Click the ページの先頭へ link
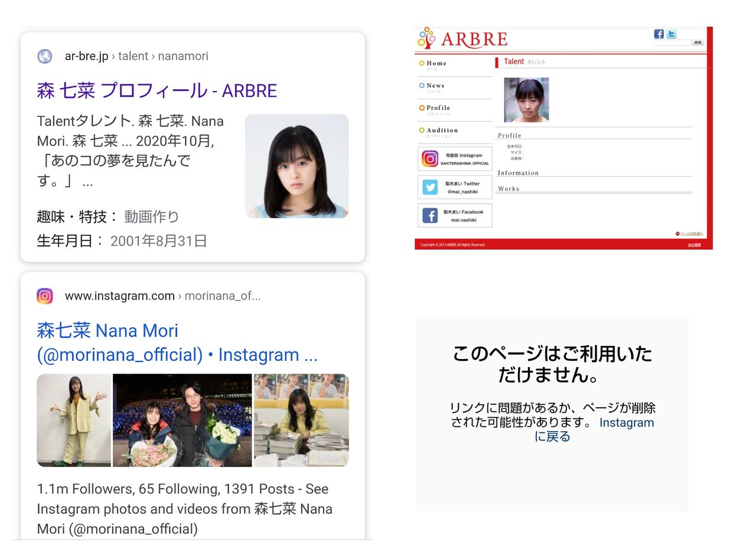Image resolution: width=756 pixels, height=541 pixels. [x=691, y=234]
